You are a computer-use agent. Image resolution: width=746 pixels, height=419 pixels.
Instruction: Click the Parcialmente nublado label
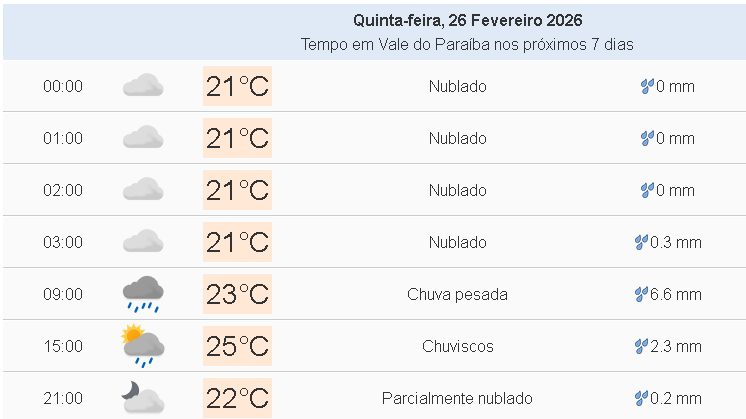457,398
